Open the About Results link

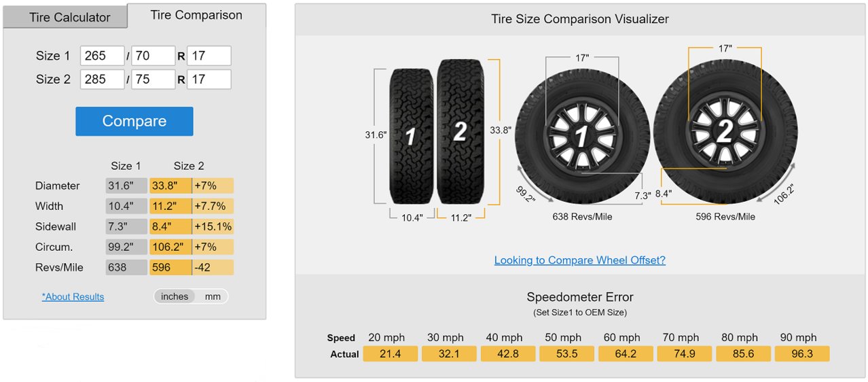(73, 296)
